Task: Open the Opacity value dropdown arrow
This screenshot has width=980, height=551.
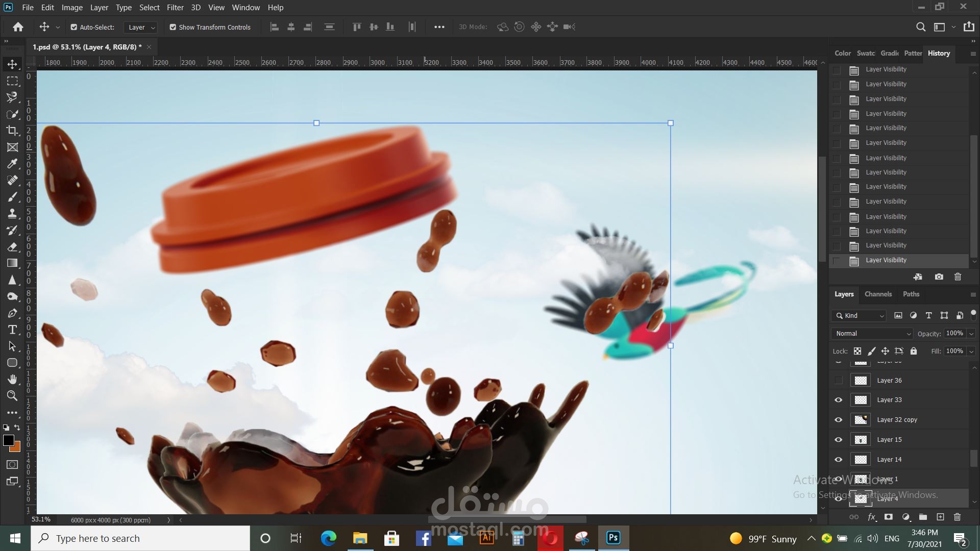Action: [x=971, y=334]
